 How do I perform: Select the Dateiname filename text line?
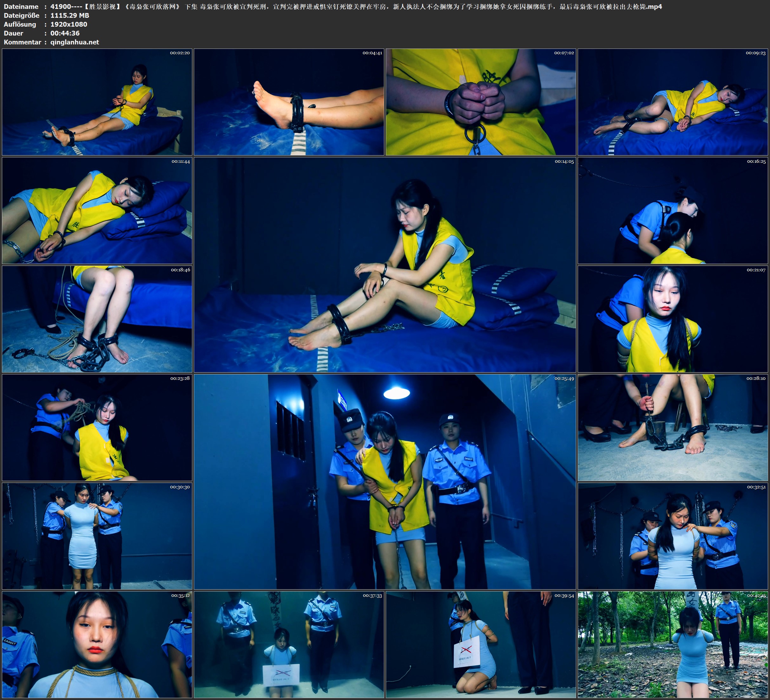[333, 6]
